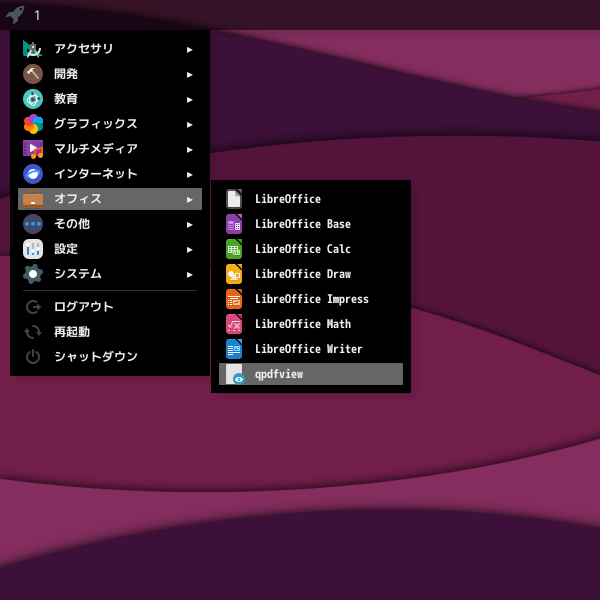Viewport: 600px width, 600px height.
Task: Click the qpdfview icon
Action: [x=234, y=374]
